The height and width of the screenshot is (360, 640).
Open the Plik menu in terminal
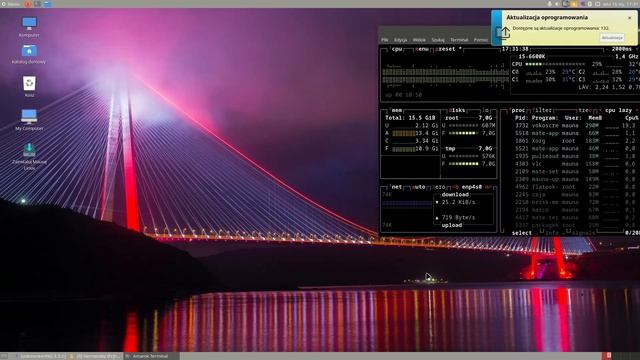(x=384, y=40)
